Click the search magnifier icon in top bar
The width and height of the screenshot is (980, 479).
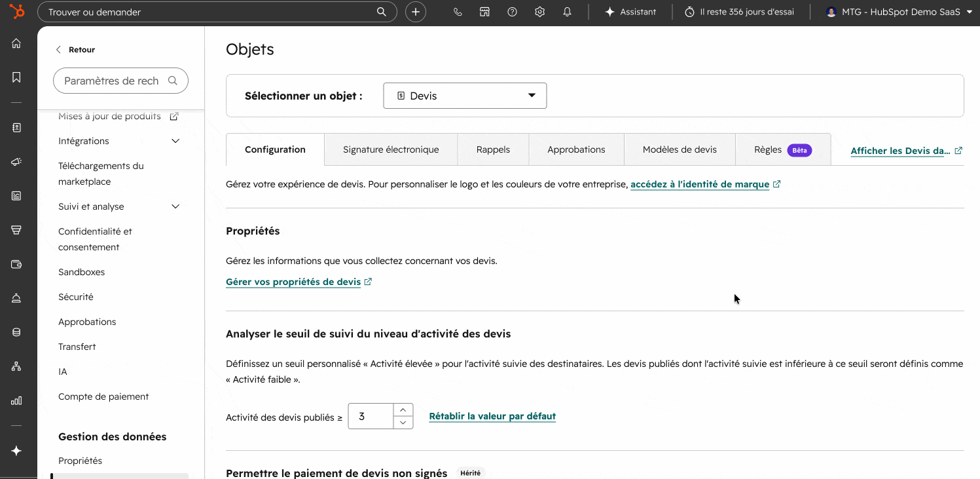click(x=382, y=12)
